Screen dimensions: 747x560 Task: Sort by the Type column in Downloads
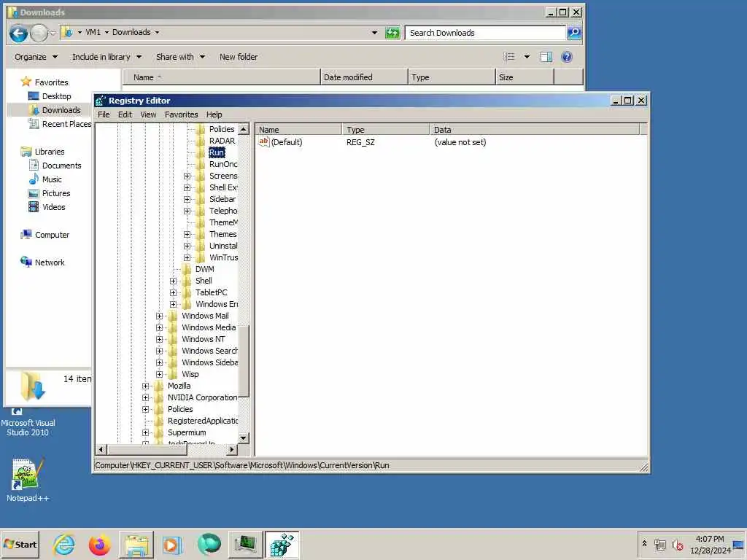452,77
